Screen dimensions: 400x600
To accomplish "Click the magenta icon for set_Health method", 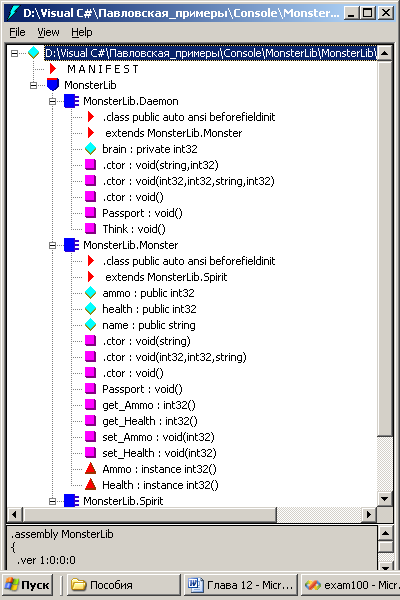I will click(x=90, y=453).
